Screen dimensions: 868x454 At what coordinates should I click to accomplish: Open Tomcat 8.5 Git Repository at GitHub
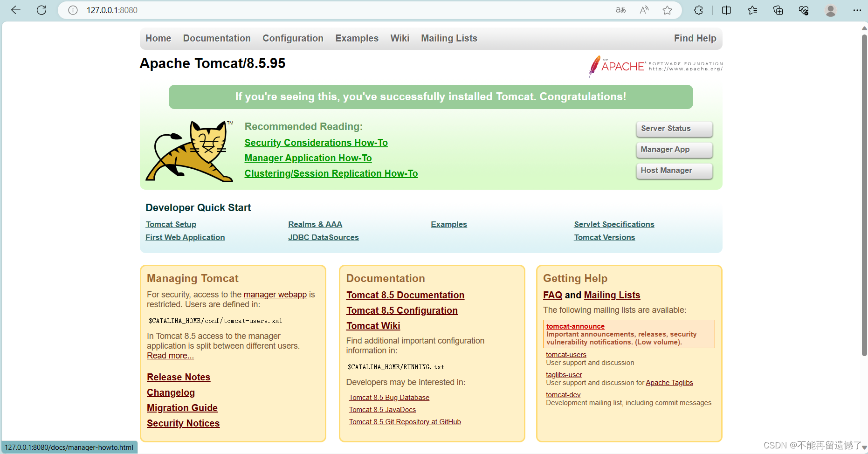pyautogui.click(x=405, y=422)
